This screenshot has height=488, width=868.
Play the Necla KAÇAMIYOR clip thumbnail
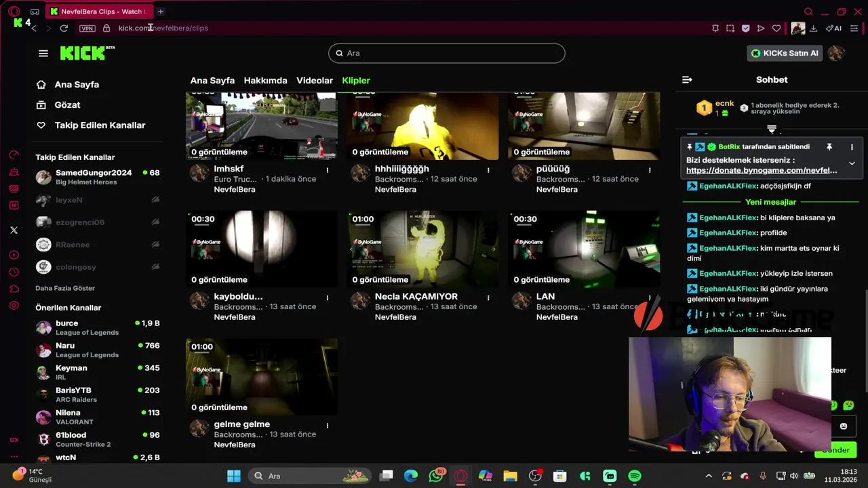422,249
